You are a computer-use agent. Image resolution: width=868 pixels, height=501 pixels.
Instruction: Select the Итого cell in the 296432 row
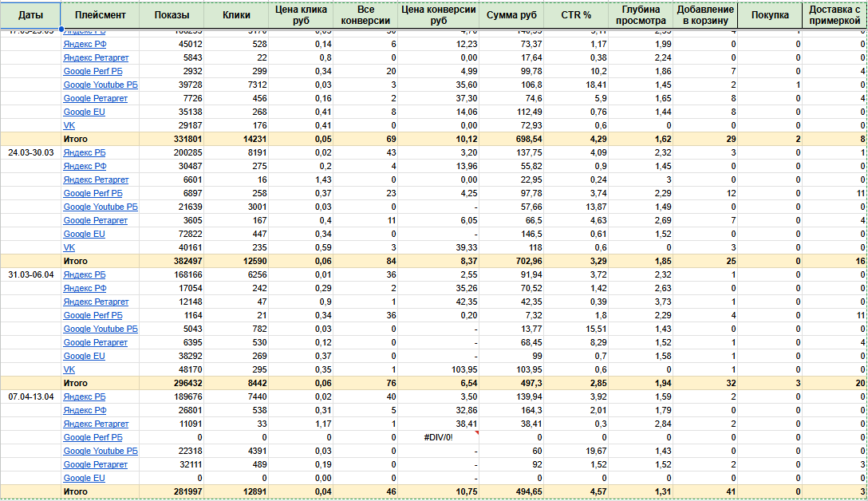pos(101,383)
